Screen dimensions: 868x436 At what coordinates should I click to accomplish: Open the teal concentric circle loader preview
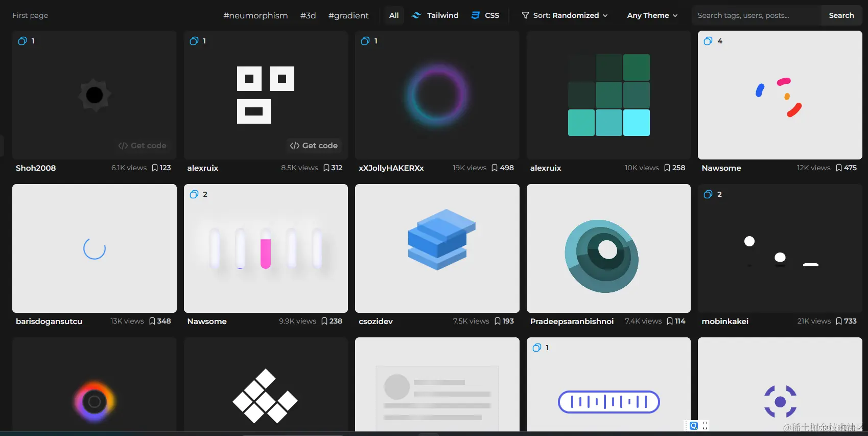point(608,248)
